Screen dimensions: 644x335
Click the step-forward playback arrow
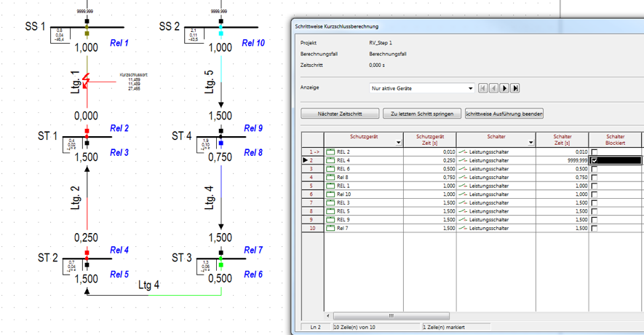click(504, 88)
